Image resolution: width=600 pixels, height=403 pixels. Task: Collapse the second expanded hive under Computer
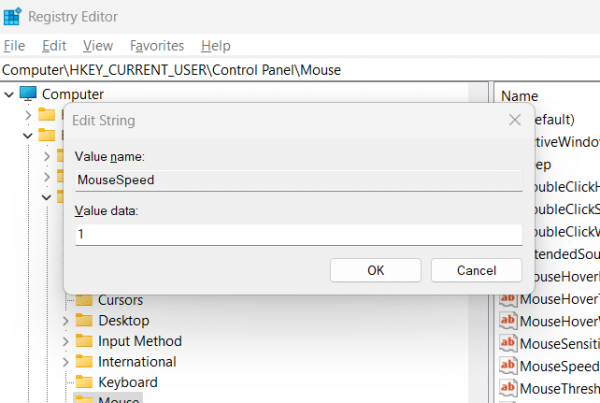[28, 135]
